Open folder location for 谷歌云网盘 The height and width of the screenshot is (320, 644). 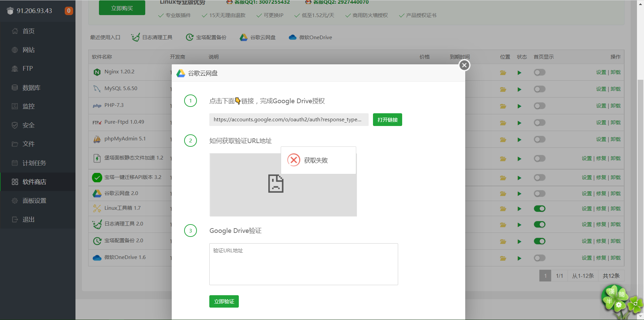pyautogui.click(x=503, y=194)
